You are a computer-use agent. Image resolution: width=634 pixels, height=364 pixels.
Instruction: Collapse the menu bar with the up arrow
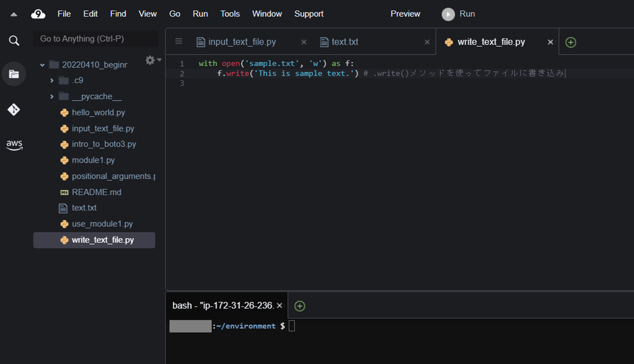click(14, 15)
